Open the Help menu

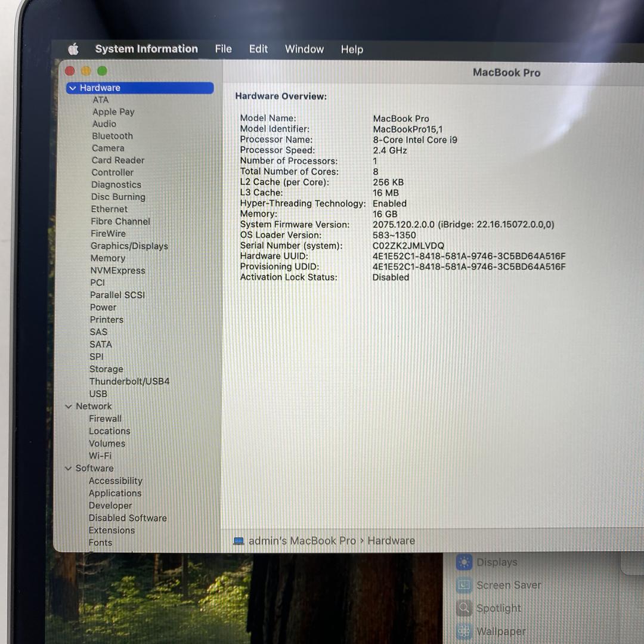click(x=352, y=49)
